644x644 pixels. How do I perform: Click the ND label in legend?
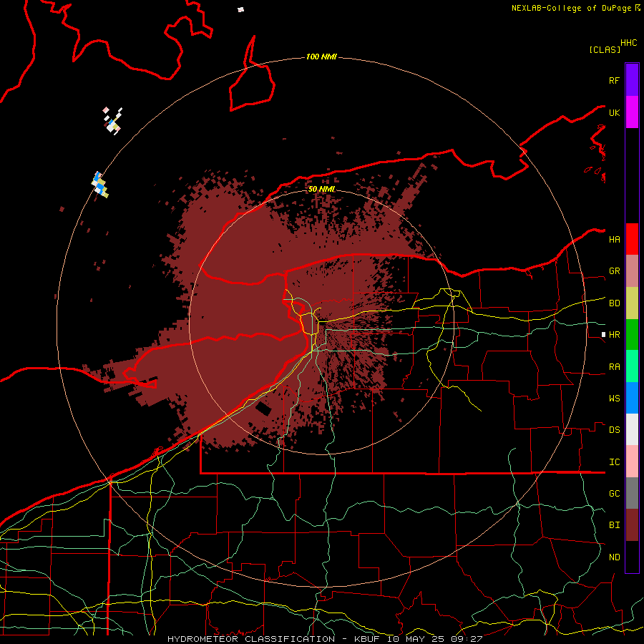tap(614, 557)
